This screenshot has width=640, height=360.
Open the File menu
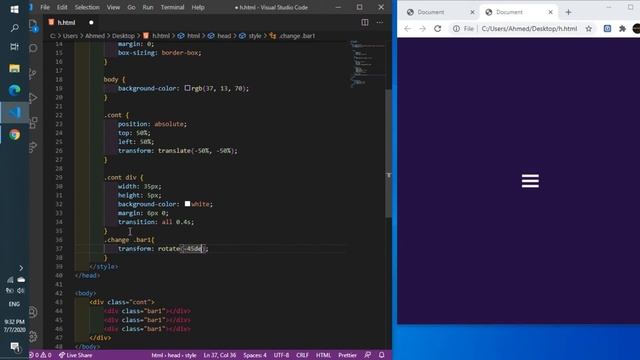point(45,7)
